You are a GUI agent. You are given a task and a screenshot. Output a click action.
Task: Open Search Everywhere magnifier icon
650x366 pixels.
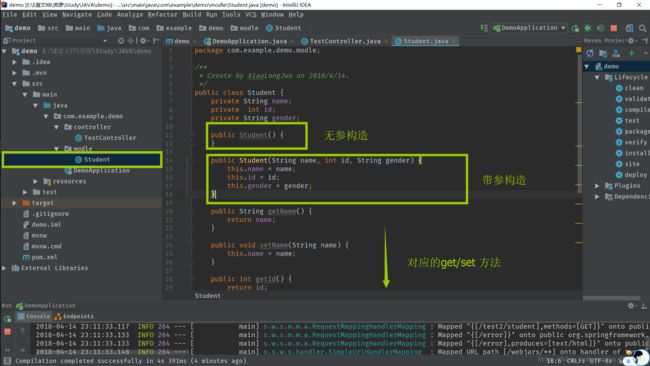(643, 28)
